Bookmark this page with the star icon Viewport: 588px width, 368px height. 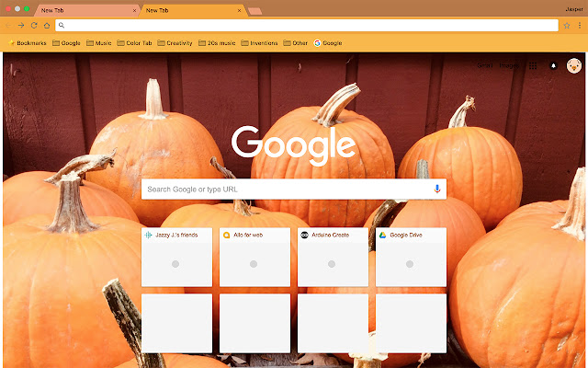coord(567,26)
